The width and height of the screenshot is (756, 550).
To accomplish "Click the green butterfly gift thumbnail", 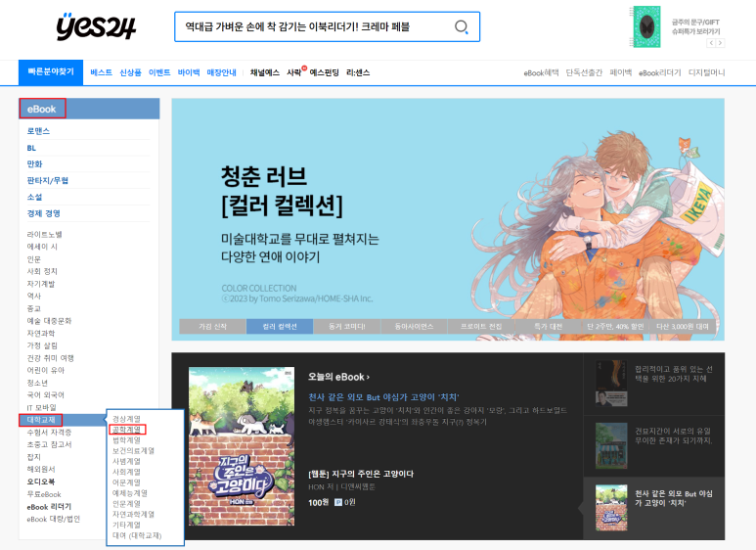I will coord(646,26).
